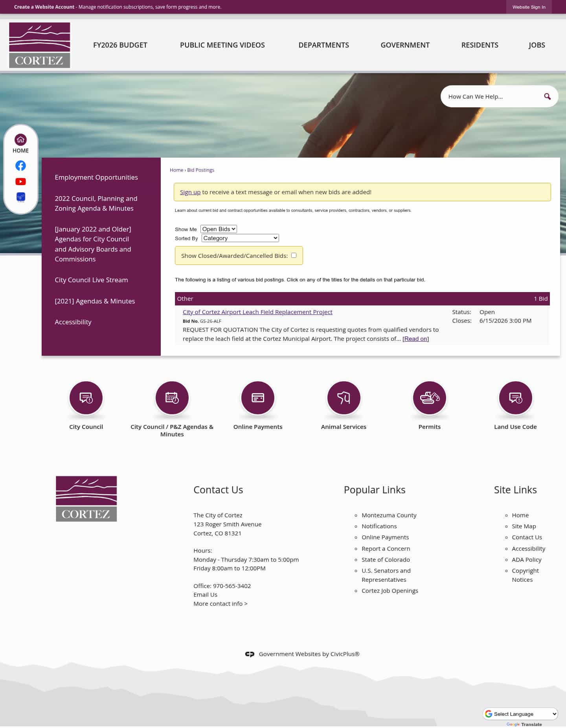Viewport: 566px width, 728px height.
Task: Click the How Can We Help search field
Action: pos(492,97)
